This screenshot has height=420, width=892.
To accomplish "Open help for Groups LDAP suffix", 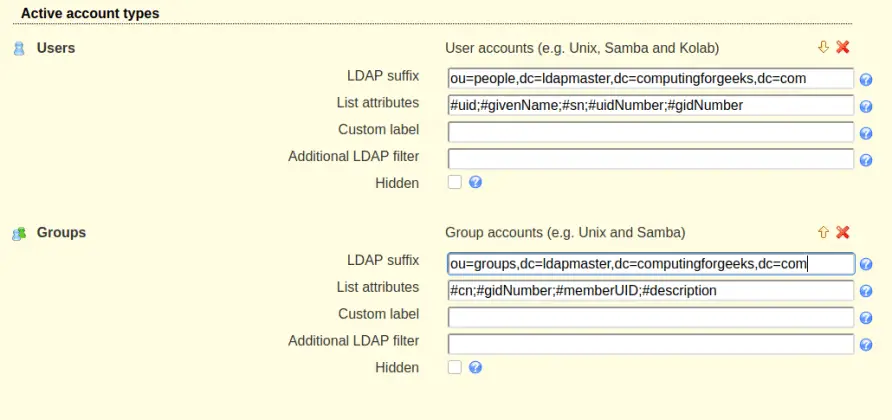I will click(866, 264).
